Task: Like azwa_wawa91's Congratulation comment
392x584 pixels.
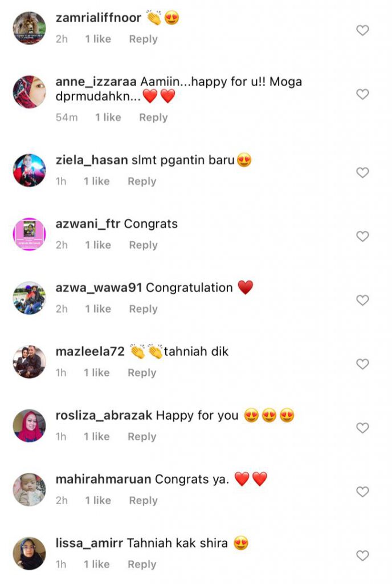Action: [362, 300]
